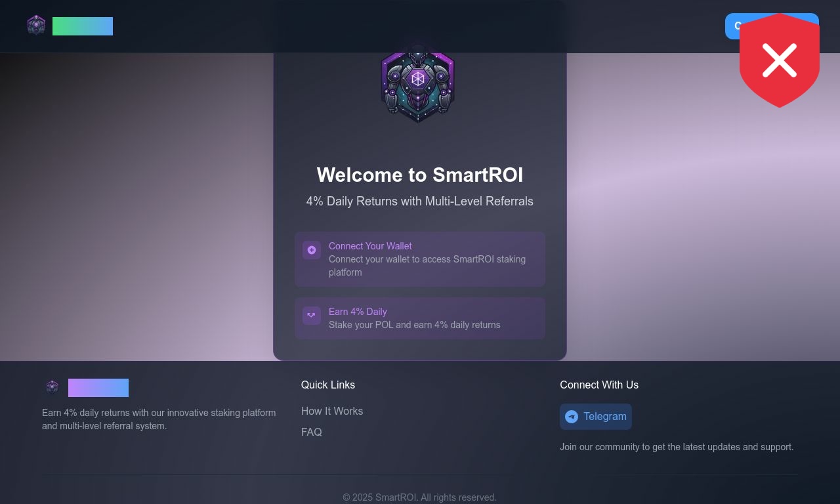
Task: Click the SmartROI robot logo in header
Action: (36, 26)
